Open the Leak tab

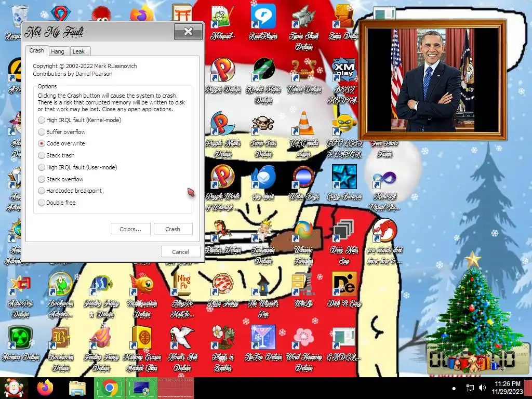(x=79, y=51)
